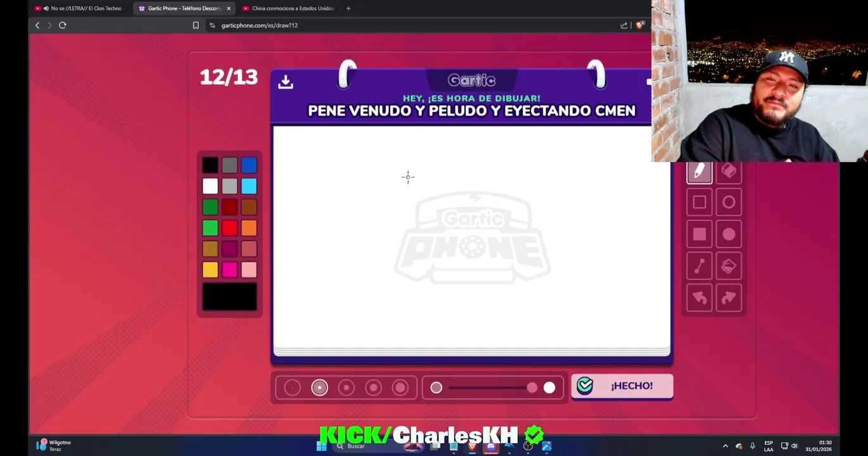
Task: Pick the dark red color swatch
Action: coord(229,207)
